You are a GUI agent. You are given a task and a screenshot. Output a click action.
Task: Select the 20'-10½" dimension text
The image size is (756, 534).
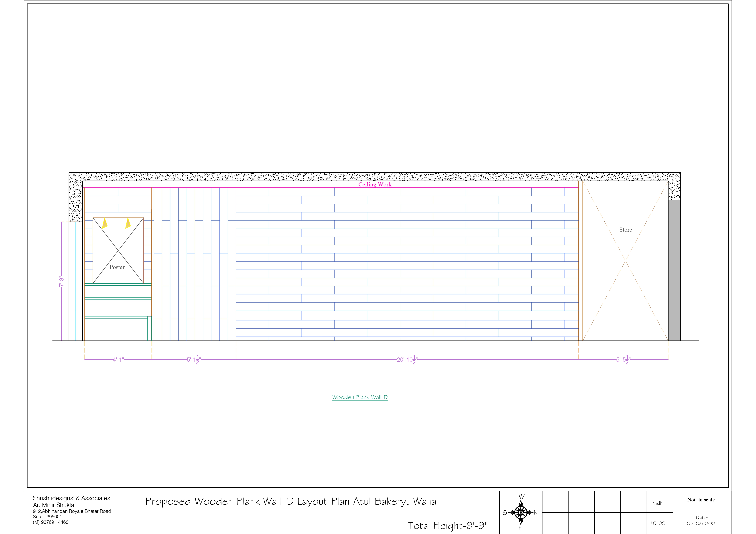point(407,360)
